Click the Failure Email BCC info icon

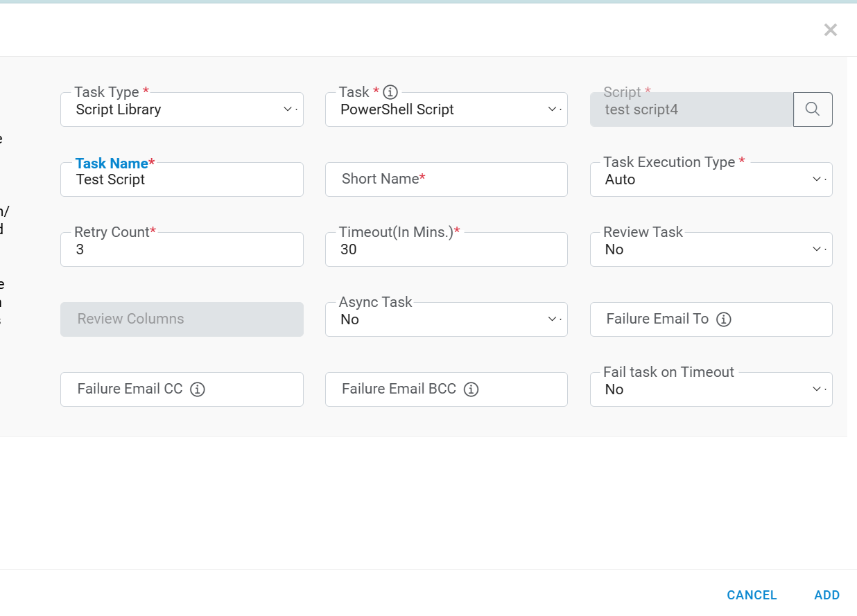(471, 389)
